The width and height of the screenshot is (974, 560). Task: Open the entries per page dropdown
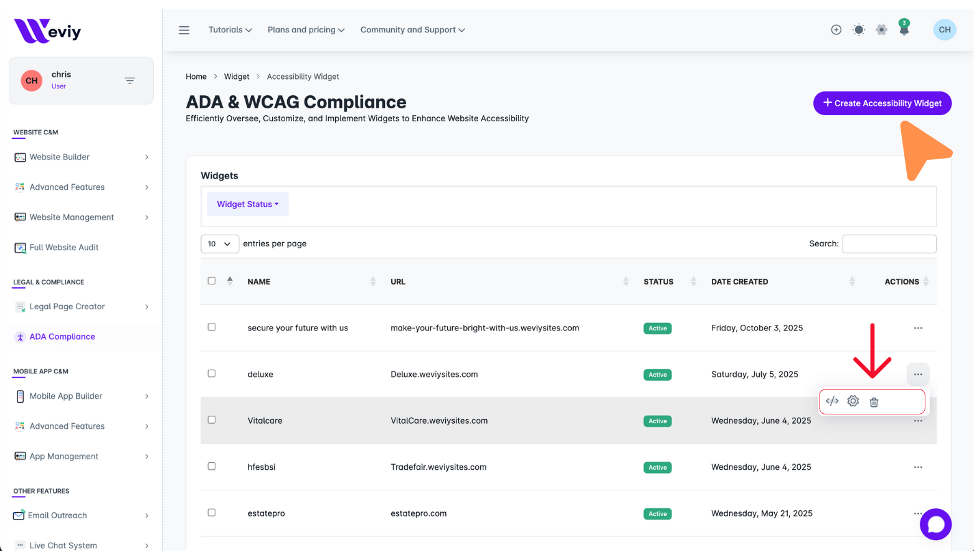[x=220, y=244]
